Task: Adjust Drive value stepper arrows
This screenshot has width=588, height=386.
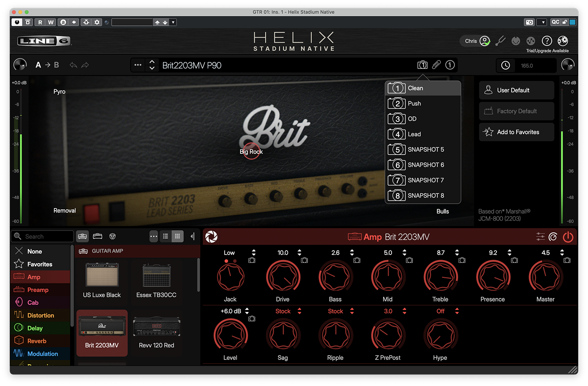Action: point(299,253)
